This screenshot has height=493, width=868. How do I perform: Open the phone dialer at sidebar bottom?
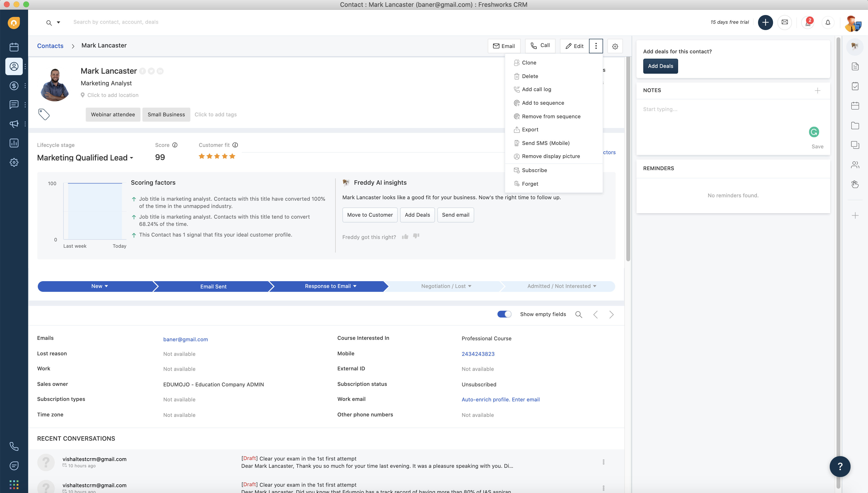(x=14, y=446)
